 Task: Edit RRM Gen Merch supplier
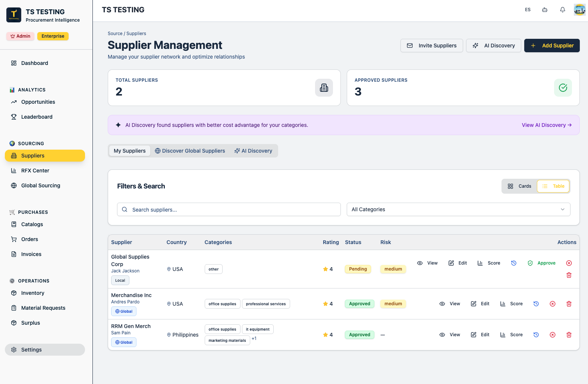click(480, 335)
